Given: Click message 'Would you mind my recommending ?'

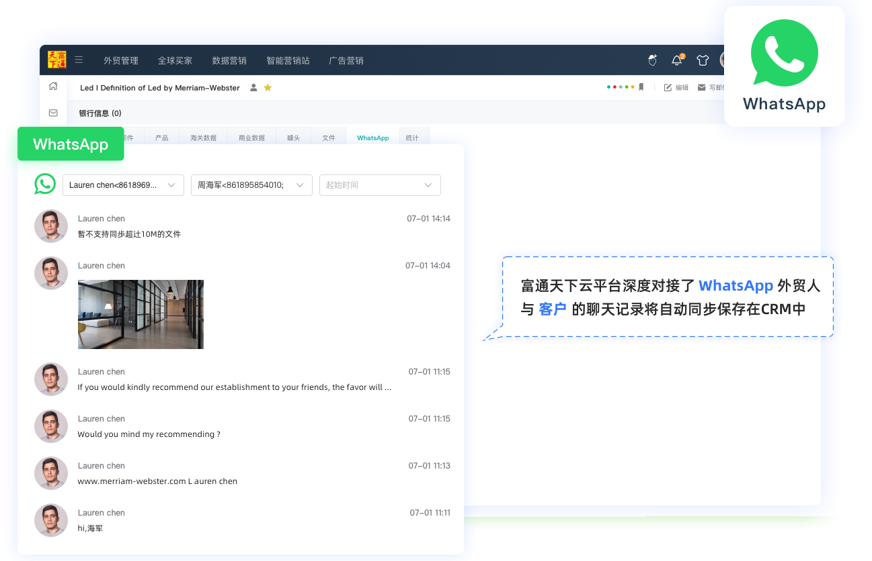Looking at the screenshot, I should coord(148,434).
